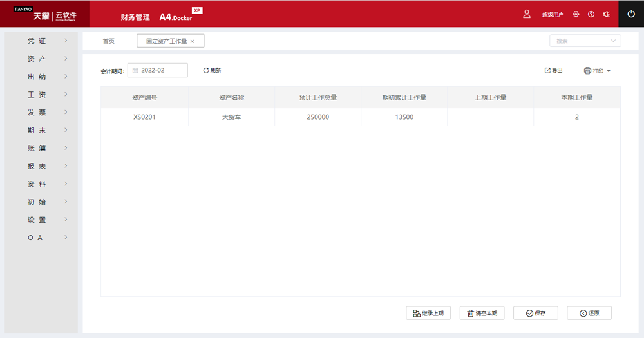Viewport: 644px width, 338px height.
Task: Click the 还原 restore button
Action: point(589,313)
